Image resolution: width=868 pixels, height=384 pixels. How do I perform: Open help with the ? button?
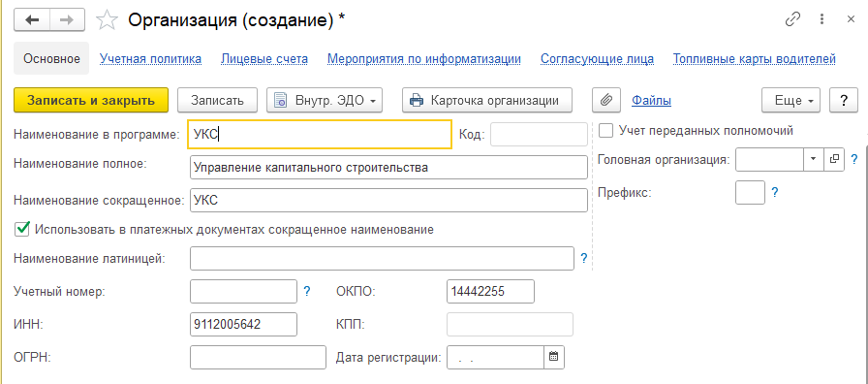[x=844, y=100]
